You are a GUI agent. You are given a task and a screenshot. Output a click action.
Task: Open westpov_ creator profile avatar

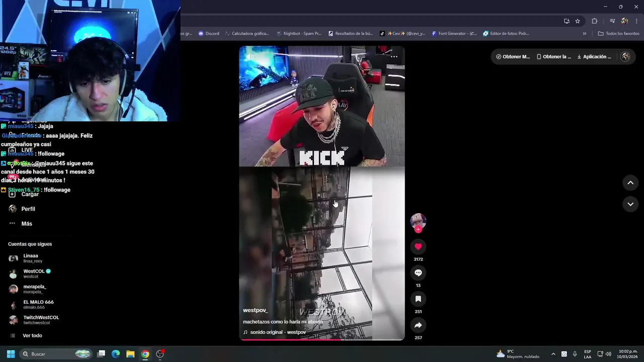418,221
